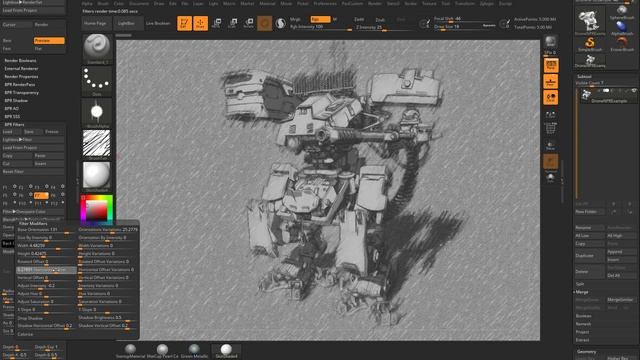
Task: Adjust the Rgb Intensity slider
Action: 321,27
